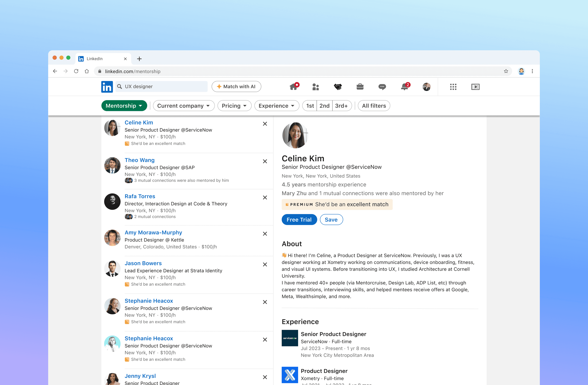Open the Jobs briefcase icon

(360, 87)
